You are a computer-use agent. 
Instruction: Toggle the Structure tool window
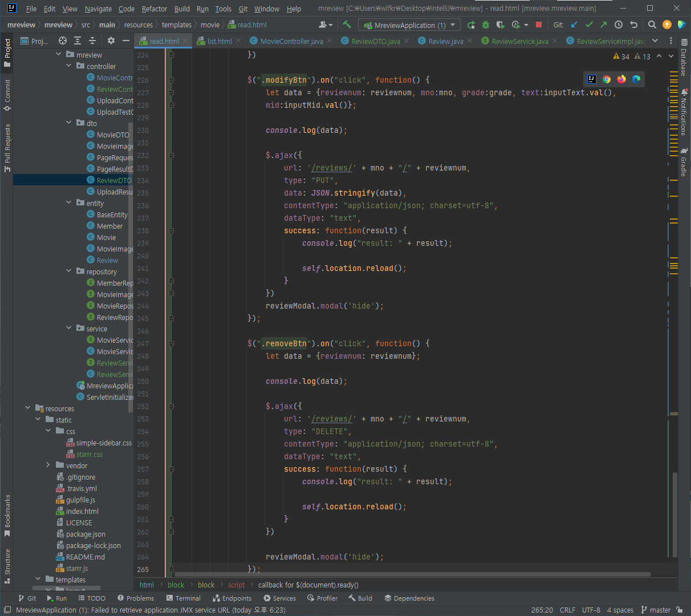coord(7,566)
